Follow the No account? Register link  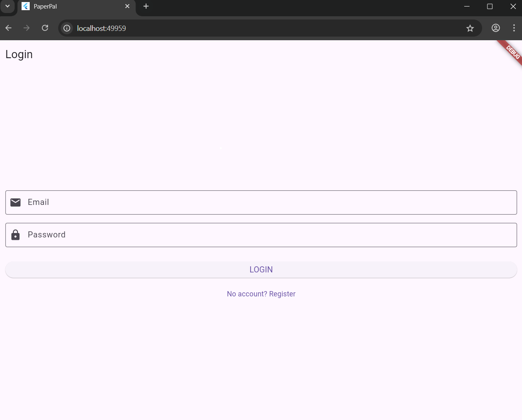261,294
